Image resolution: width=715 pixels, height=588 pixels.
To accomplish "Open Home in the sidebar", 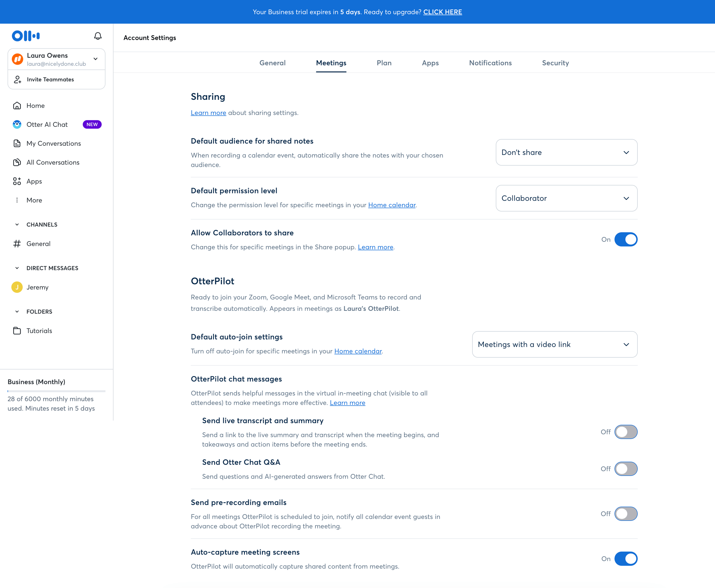I will (x=57, y=106).
